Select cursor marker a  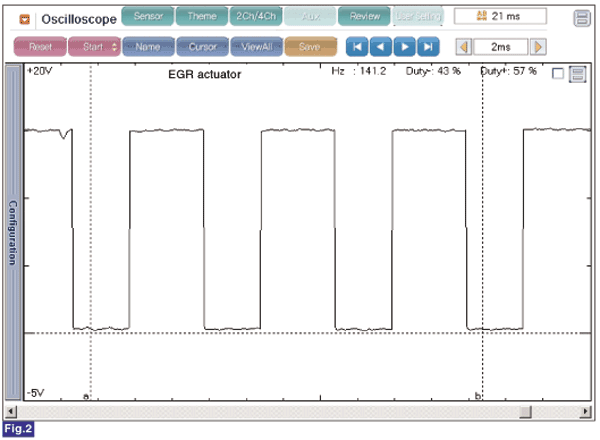[86, 396]
